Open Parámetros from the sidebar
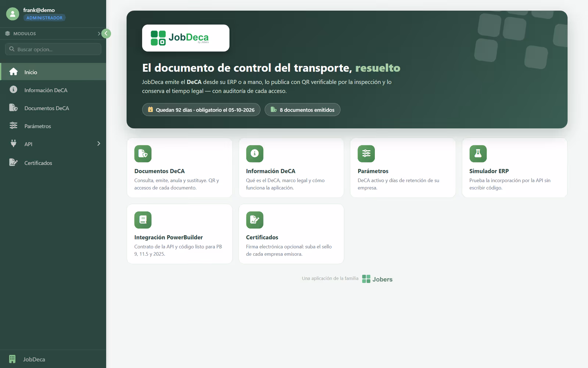 tap(53, 126)
